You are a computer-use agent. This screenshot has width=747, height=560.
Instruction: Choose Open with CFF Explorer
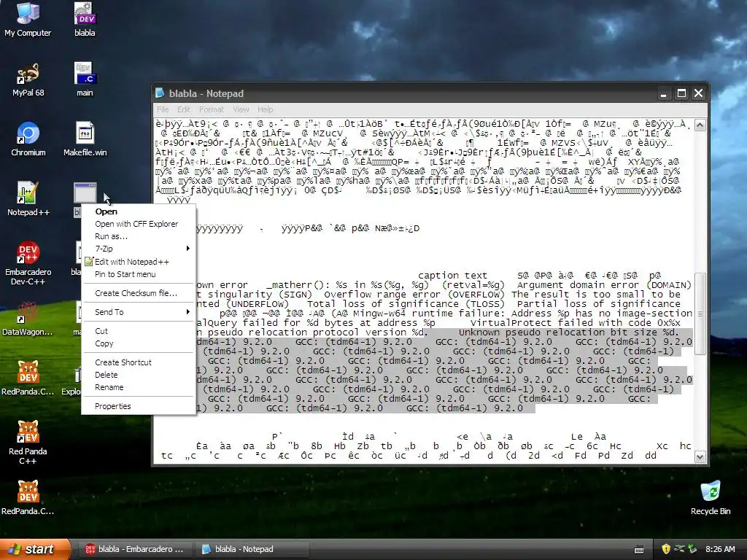[139, 224]
